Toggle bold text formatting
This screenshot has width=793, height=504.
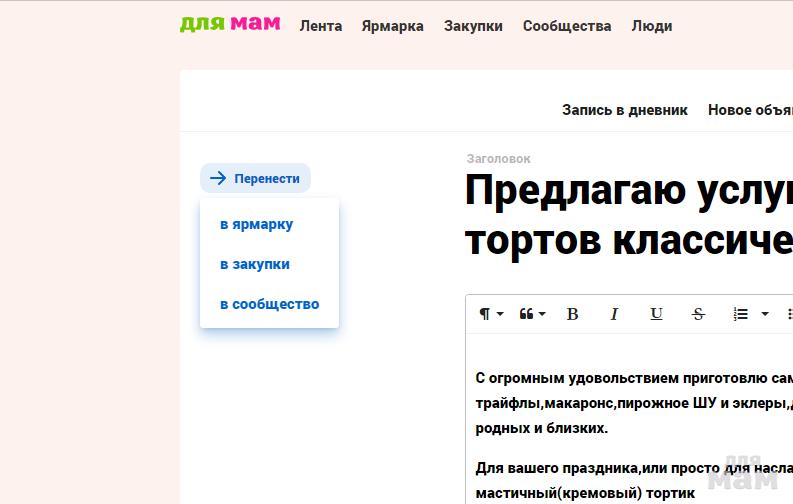tap(573, 314)
